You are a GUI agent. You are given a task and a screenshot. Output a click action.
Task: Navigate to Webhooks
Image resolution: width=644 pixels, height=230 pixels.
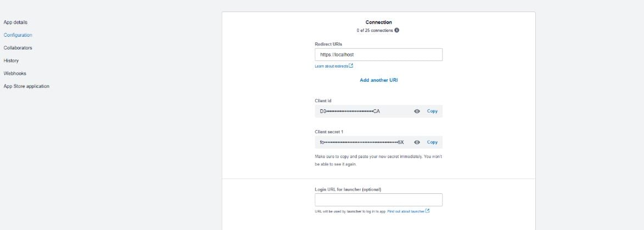click(x=15, y=74)
